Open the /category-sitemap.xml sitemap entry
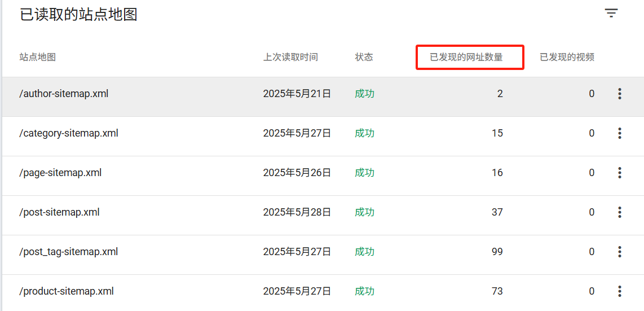The image size is (644, 311). 69,133
